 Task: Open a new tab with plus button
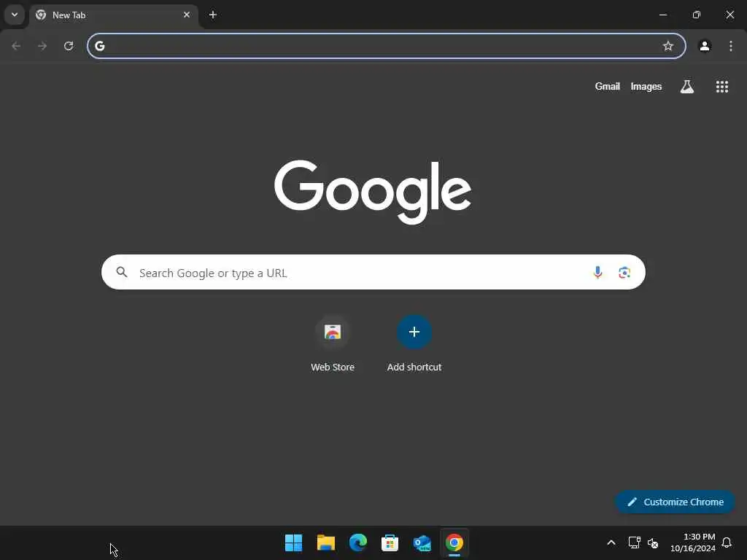pyautogui.click(x=213, y=15)
